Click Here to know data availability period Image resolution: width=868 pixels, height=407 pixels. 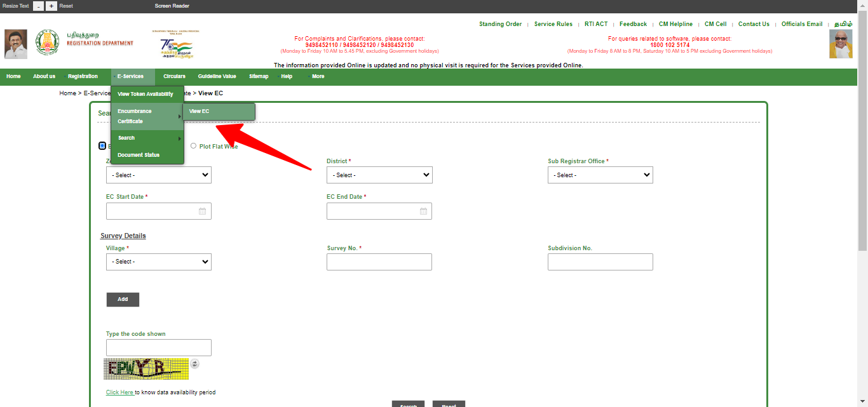tap(119, 392)
